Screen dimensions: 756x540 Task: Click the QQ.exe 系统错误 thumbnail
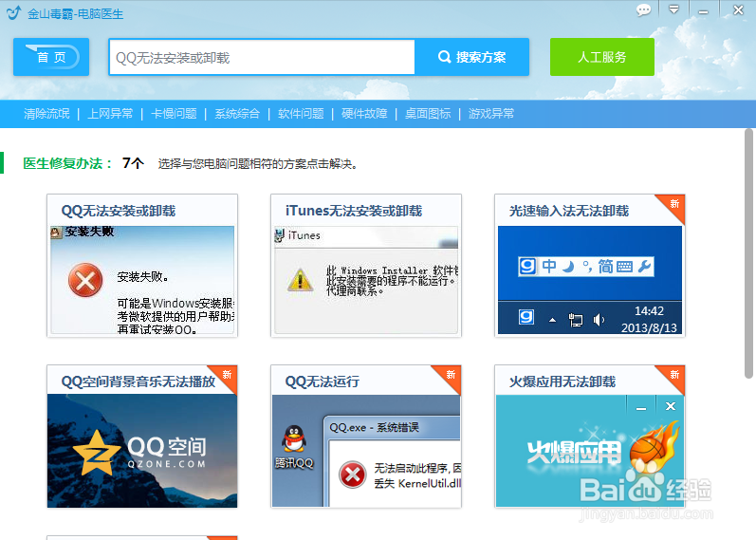click(366, 451)
